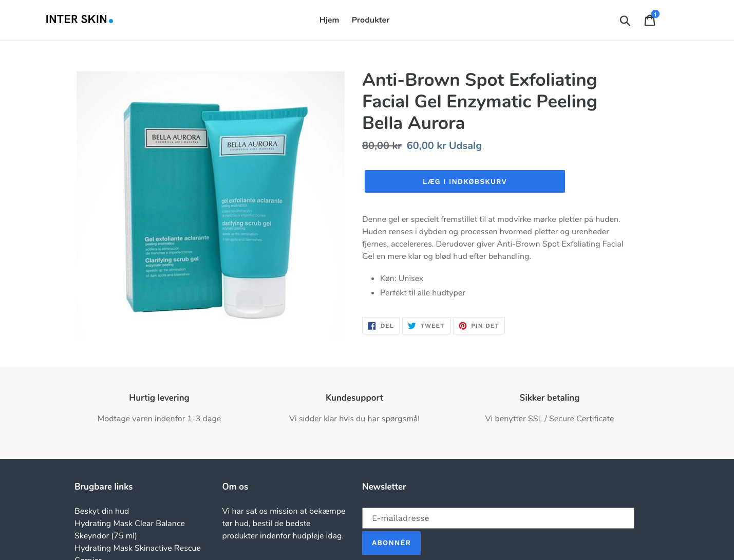Click the Facebook logo share icon
Image resolution: width=734 pixels, height=560 pixels.
coord(372,326)
